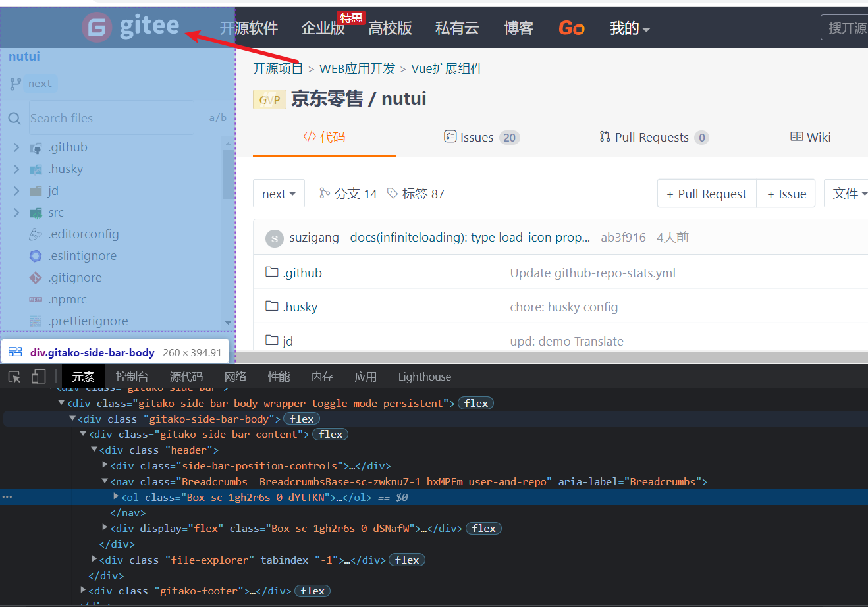Toggle the flex badge on gitako-side-bar-content

coord(331,435)
